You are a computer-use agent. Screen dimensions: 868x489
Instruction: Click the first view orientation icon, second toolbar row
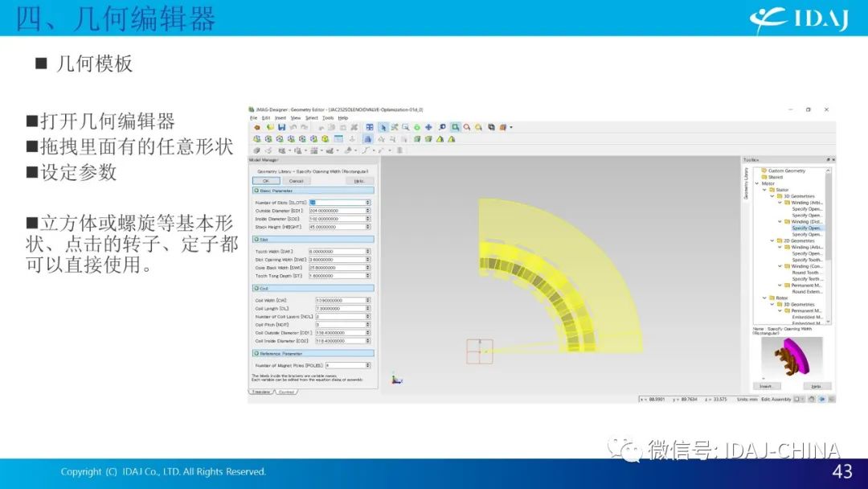(x=257, y=139)
